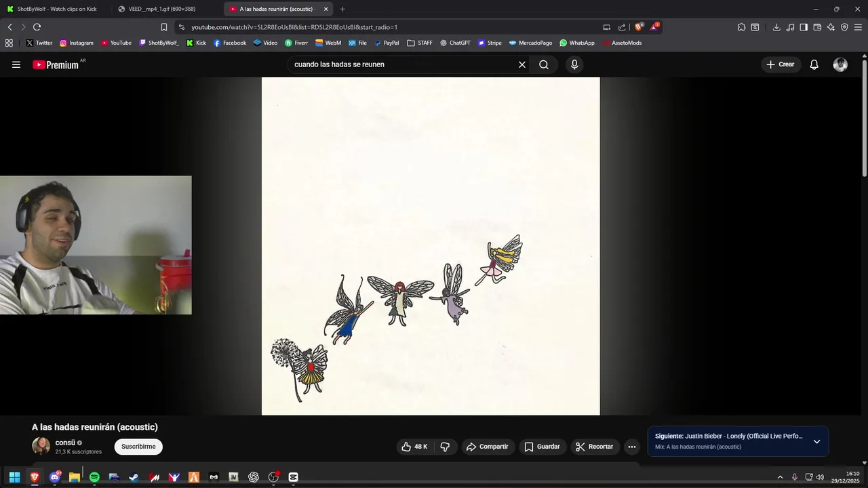The image size is (868, 488).
Task: Switch to the VEED mp4 gif tab
Action: coord(163,9)
